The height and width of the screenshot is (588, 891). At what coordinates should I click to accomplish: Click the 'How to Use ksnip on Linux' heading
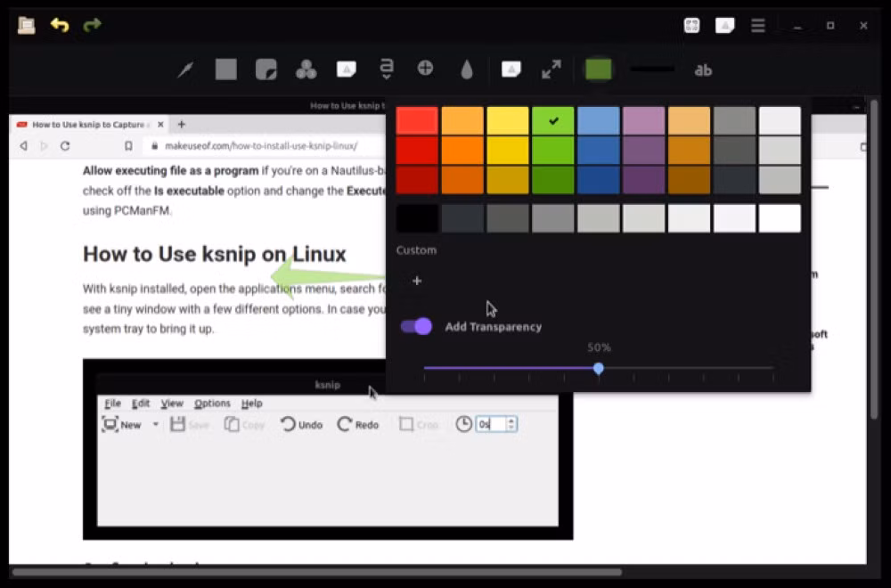(x=214, y=254)
